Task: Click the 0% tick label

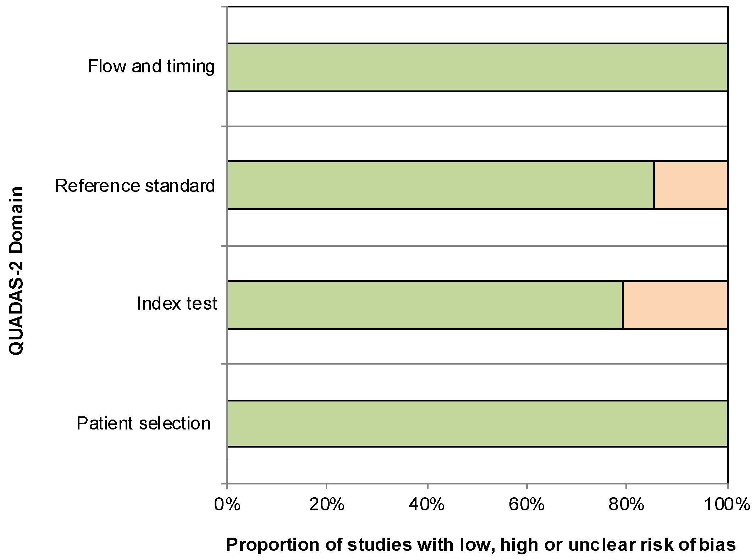Action: (x=227, y=504)
